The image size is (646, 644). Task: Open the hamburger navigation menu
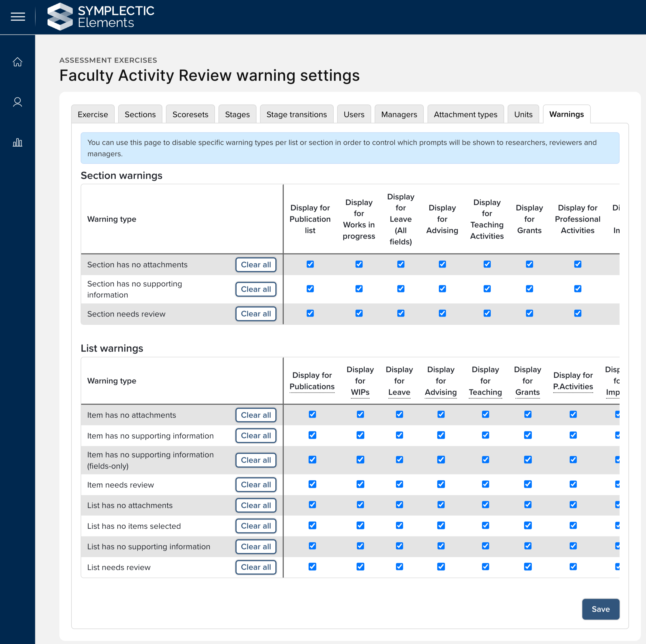18,17
